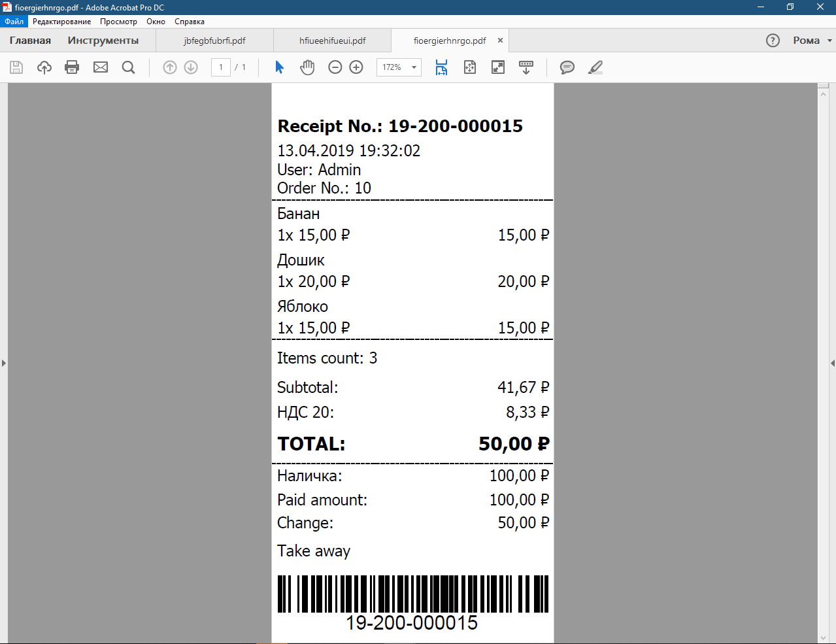Open the add comment speech bubble tool
The height and width of the screenshot is (644, 836).
[567, 67]
